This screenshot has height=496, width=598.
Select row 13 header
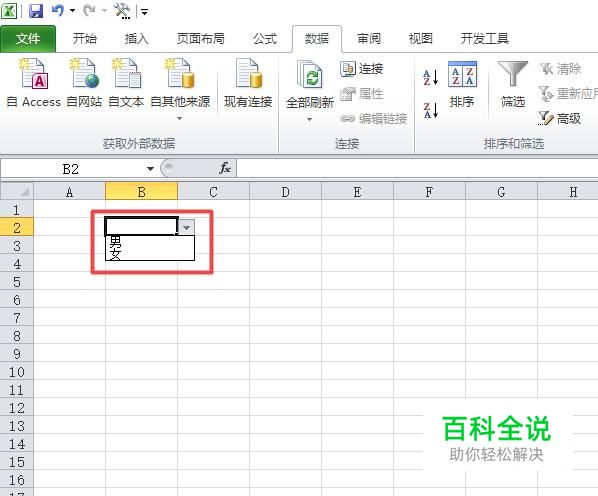coord(17,425)
